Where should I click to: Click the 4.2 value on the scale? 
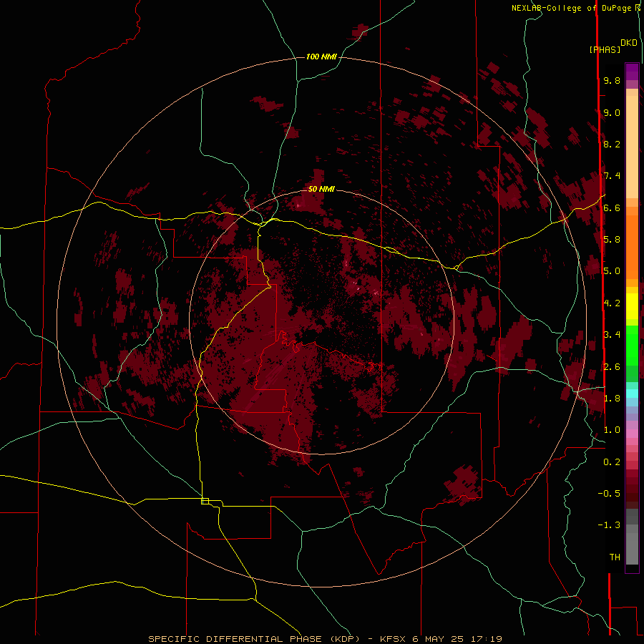click(x=612, y=303)
